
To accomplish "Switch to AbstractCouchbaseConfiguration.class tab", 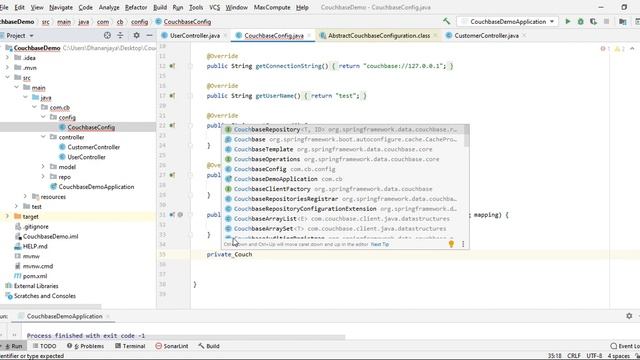I will click(378, 36).
